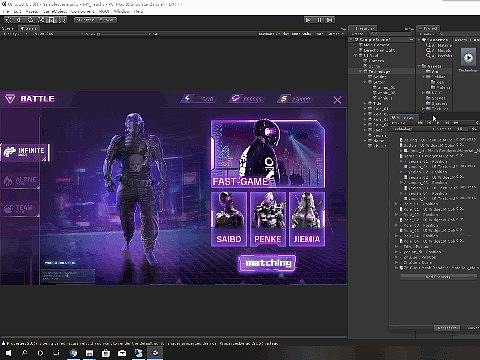Collapse the selected highlighted Hierarchy object

361,71
